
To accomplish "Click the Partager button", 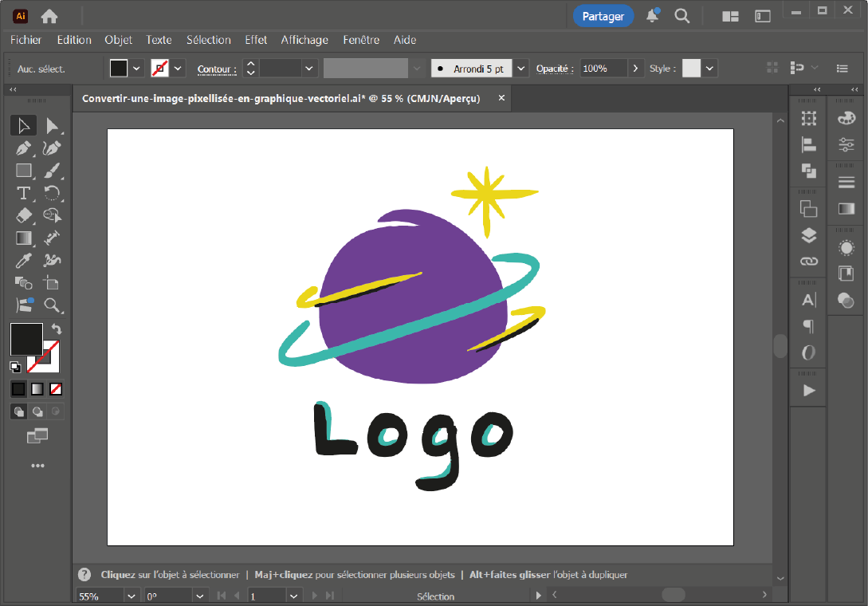I will pos(603,16).
